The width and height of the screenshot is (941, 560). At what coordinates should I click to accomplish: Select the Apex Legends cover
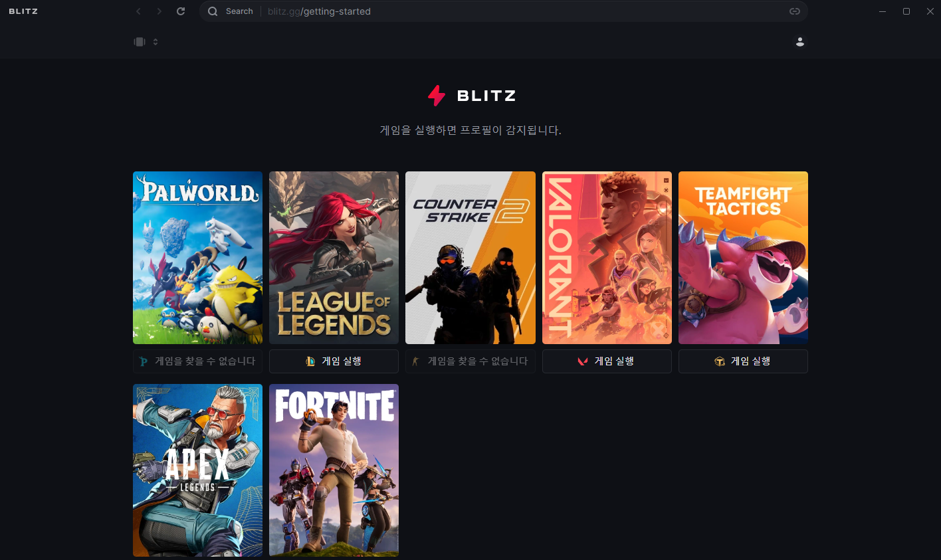[x=197, y=470]
